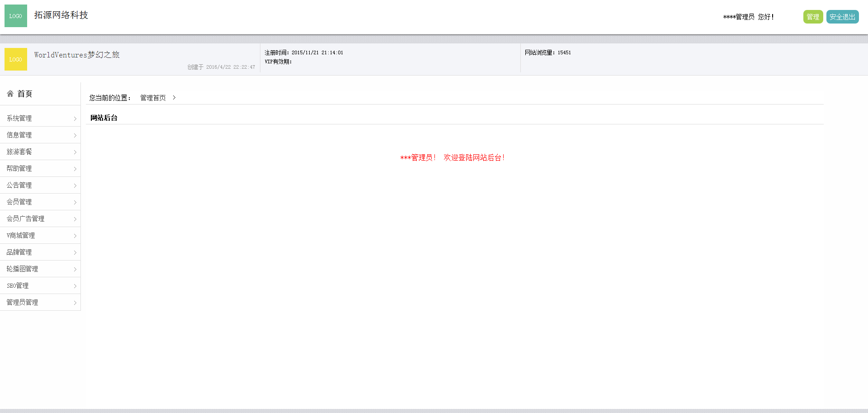
Task: Click the 网站后台 heading
Action: pos(104,118)
